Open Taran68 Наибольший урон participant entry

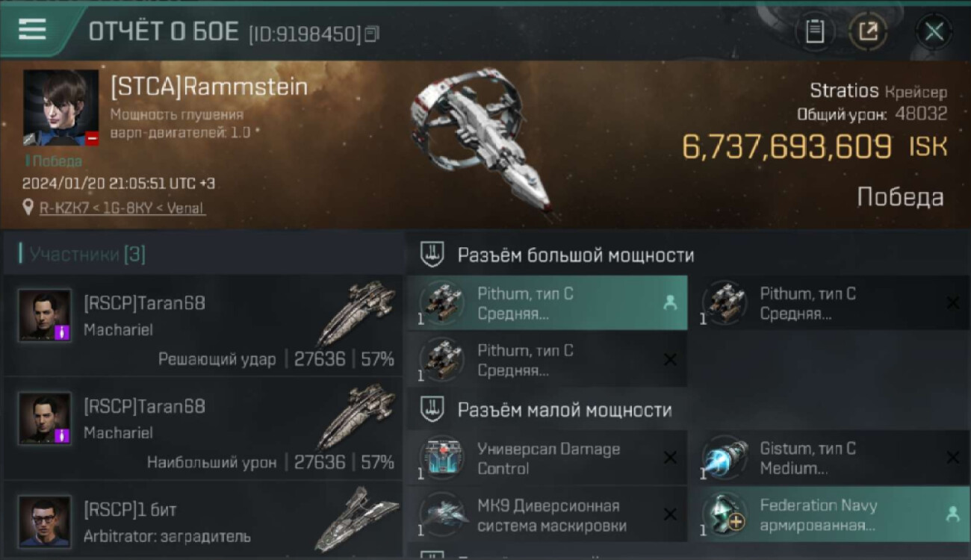[203, 429]
